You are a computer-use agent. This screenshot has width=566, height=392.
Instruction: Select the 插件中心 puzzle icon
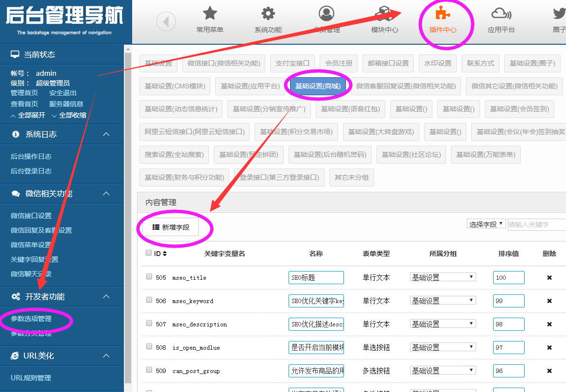[x=443, y=14]
